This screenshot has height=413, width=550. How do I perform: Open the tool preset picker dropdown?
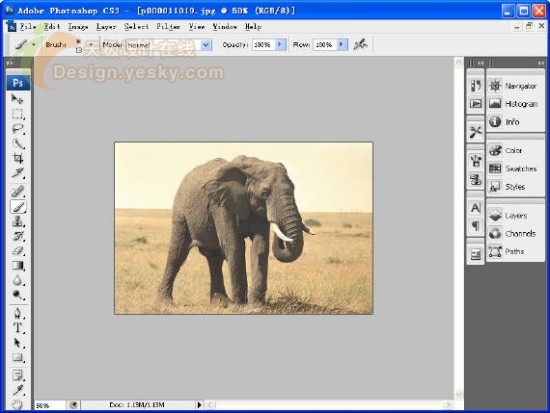coord(34,45)
